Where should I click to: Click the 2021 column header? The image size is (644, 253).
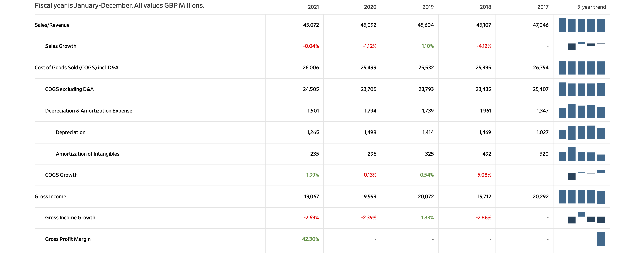point(313,7)
